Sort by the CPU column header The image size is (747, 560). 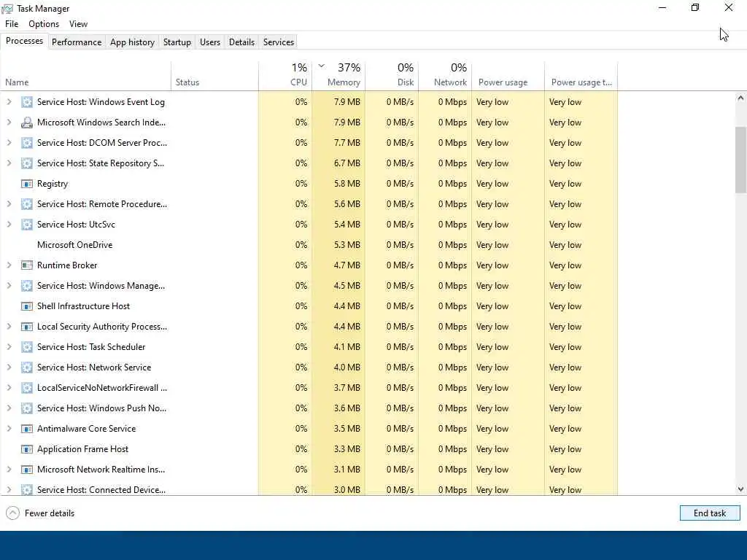(285, 76)
